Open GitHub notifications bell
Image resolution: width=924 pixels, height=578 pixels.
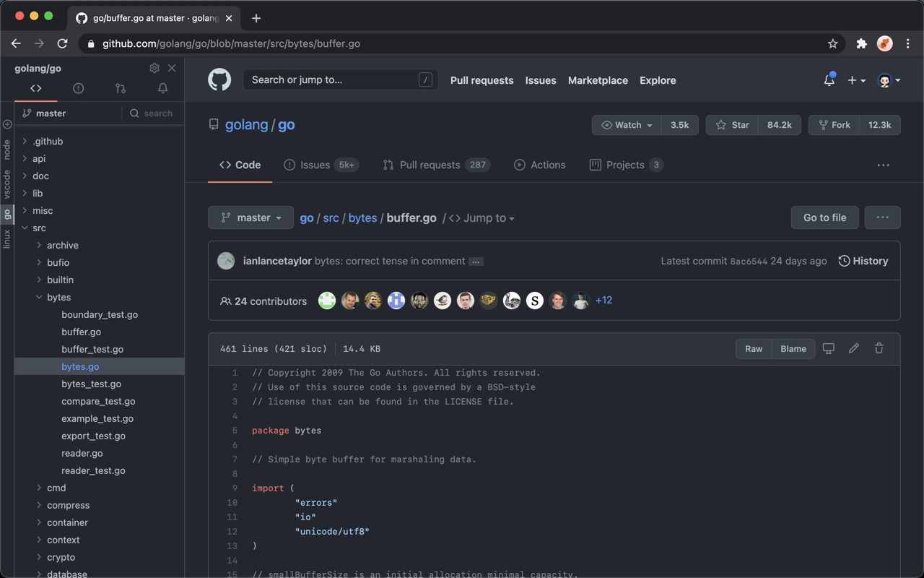[x=829, y=80]
